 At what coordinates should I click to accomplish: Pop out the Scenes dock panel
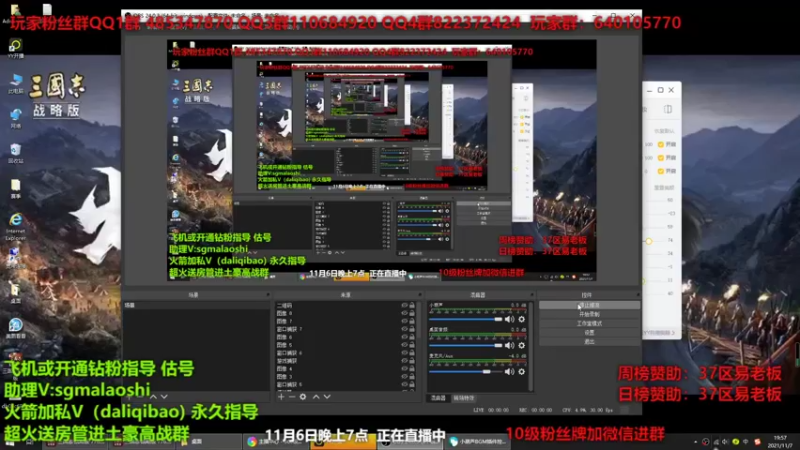267,295
